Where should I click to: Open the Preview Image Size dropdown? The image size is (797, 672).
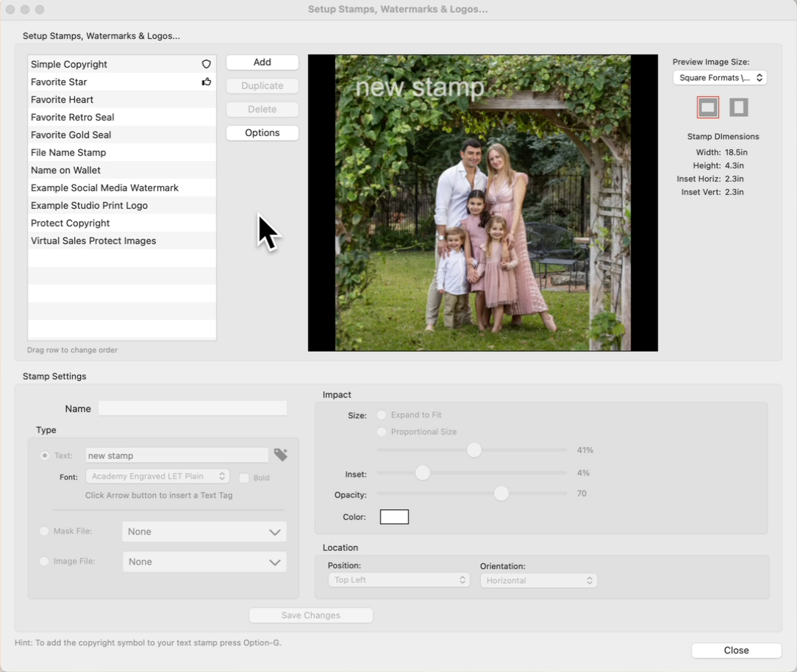pyautogui.click(x=719, y=78)
